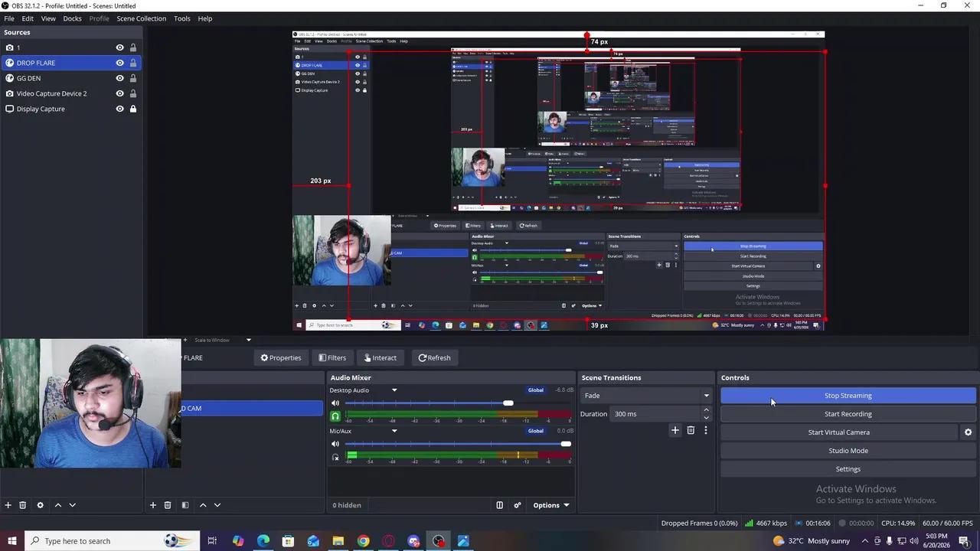Viewport: 980px width, 551px height.
Task: Add a new scene with plus icon
Action: click(152, 505)
